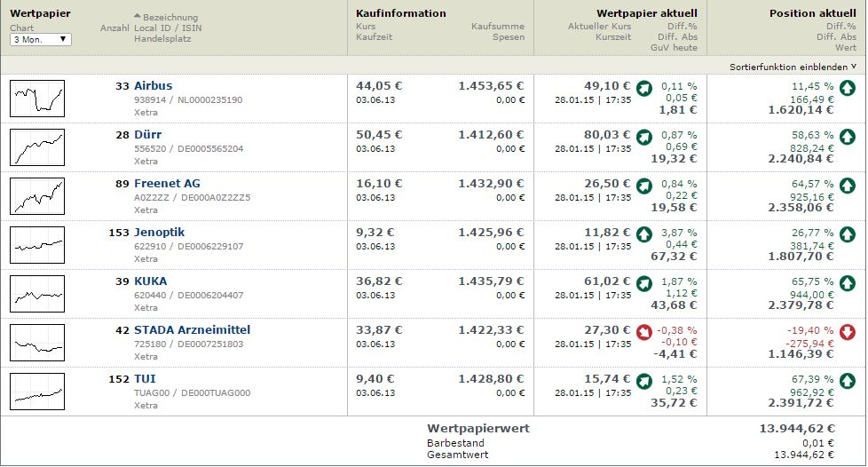868x467 pixels.
Task: Sort by the Bezeichnung column header
Action: [x=170, y=17]
